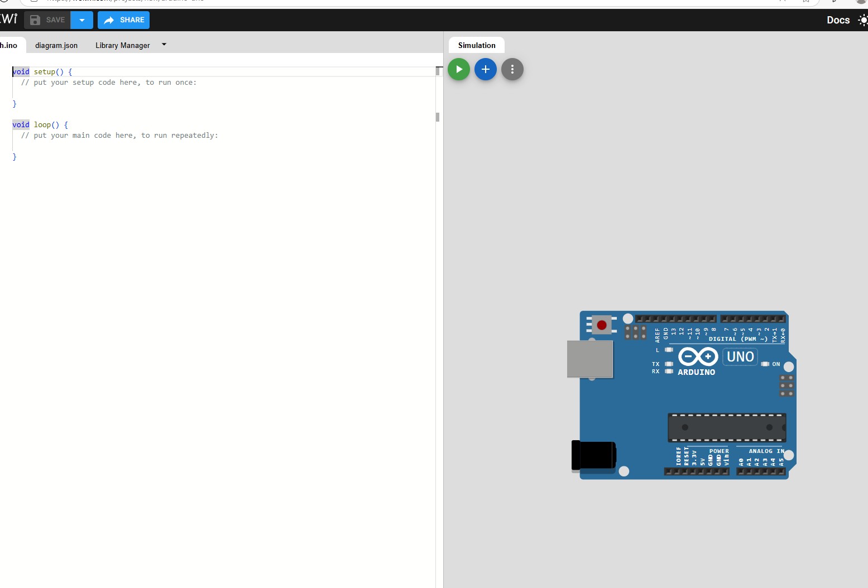Click the Wokwi logo
Viewport: 868px width, 588px height.
[9, 20]
